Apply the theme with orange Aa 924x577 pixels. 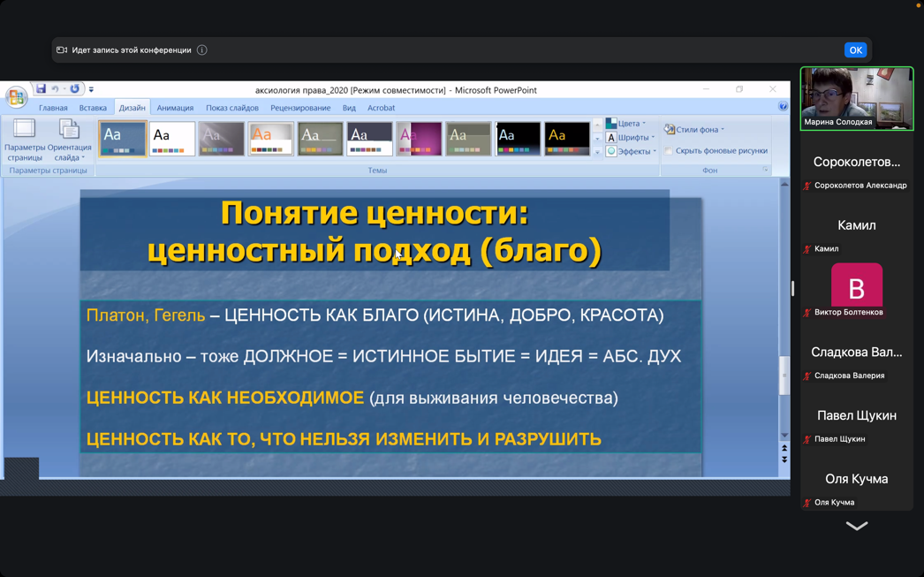coord(271,139)
